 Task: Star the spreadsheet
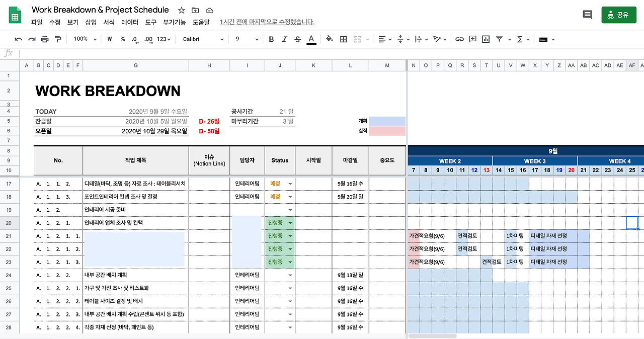pos(180,10)
